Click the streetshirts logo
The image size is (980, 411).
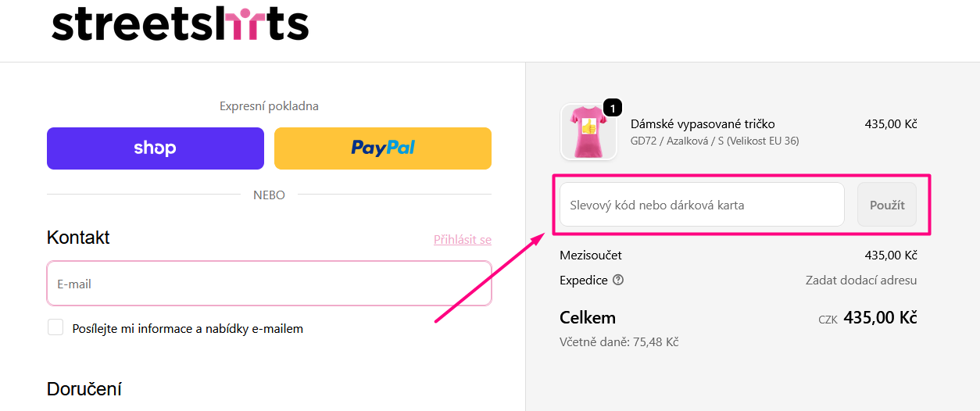(181, 25)
